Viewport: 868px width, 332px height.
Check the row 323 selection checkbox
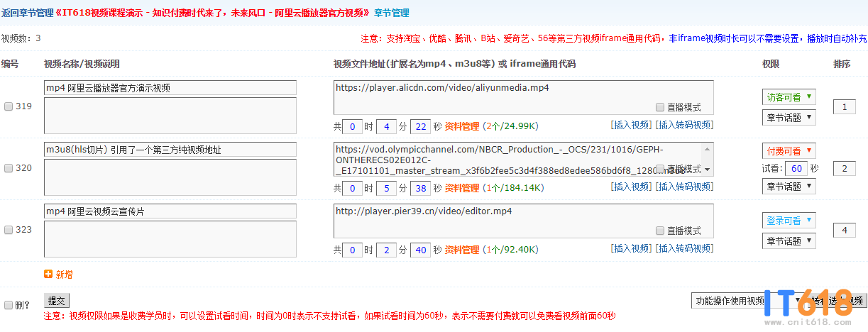coord(9,230)
